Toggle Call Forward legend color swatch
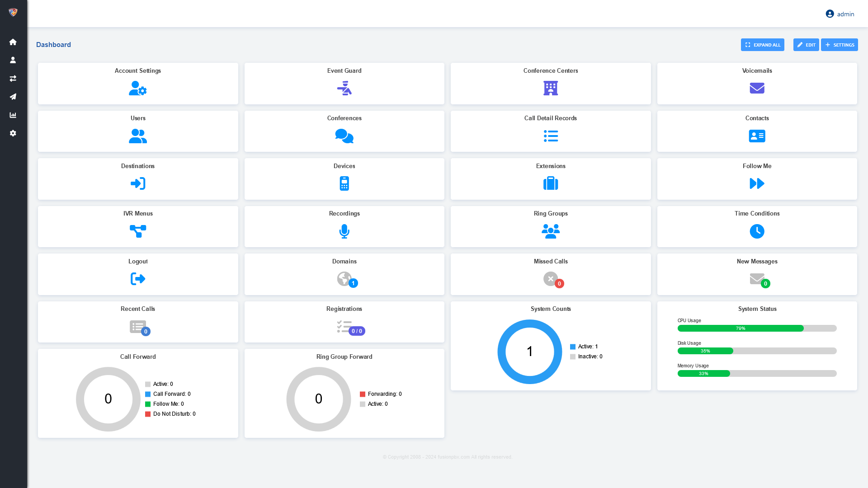The height and width of the screenshot is (488, 868). point(148,394)
